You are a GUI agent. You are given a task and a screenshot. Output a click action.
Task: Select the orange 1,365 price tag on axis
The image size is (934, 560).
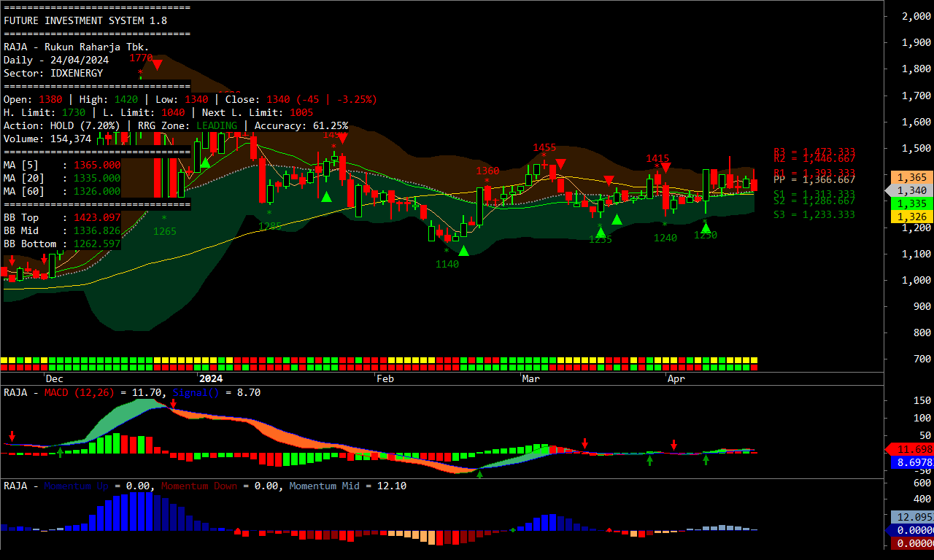click(x=911, y=177)
